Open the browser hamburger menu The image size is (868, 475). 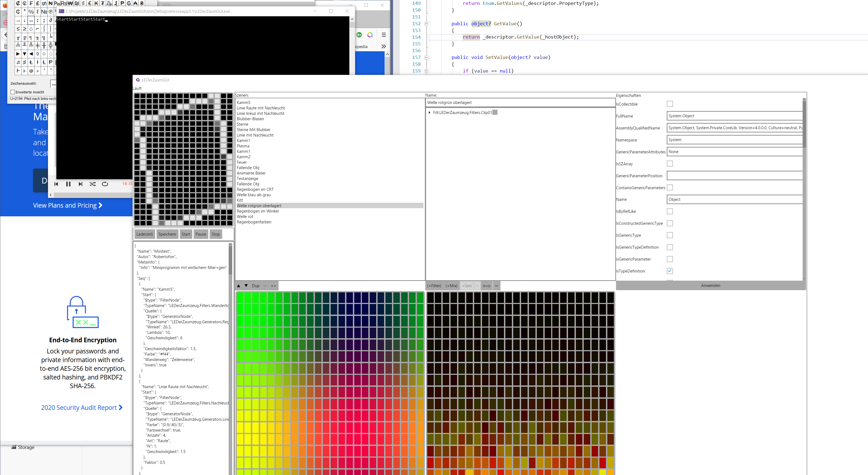pos(384,35)
